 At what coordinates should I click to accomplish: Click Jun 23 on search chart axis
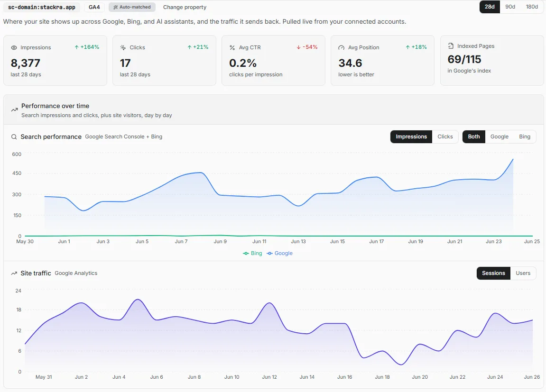click(x=494, y=241)
